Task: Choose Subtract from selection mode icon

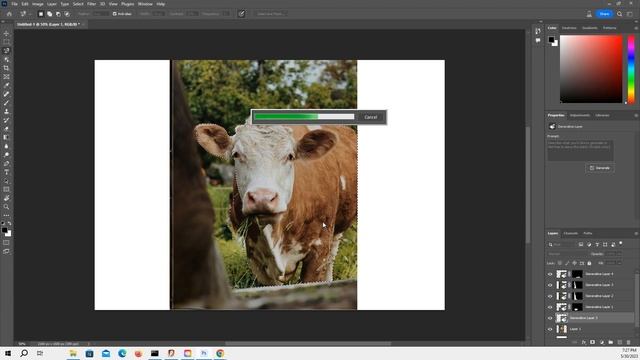Action: pyautogui.click(x=58, y=14)
